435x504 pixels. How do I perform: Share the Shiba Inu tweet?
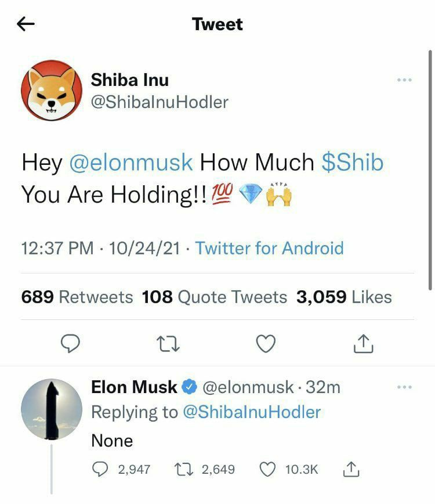tap(363, 344)
